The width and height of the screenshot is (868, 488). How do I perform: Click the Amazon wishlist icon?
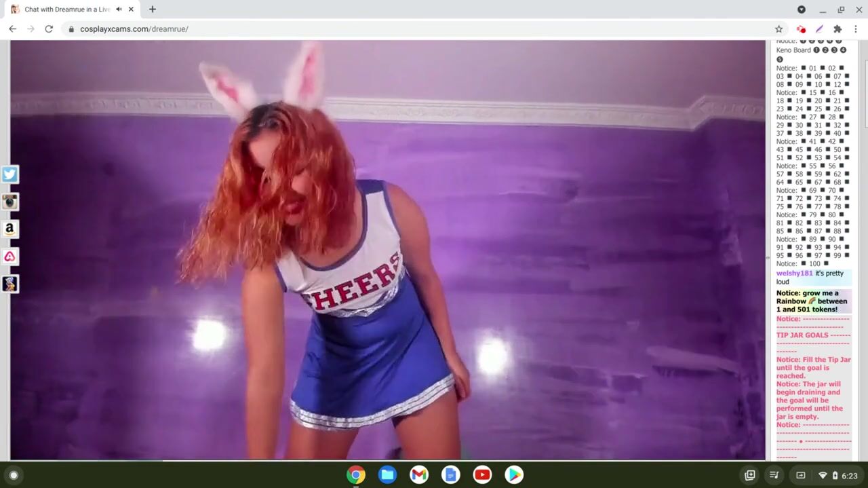(x=9, y=229)
